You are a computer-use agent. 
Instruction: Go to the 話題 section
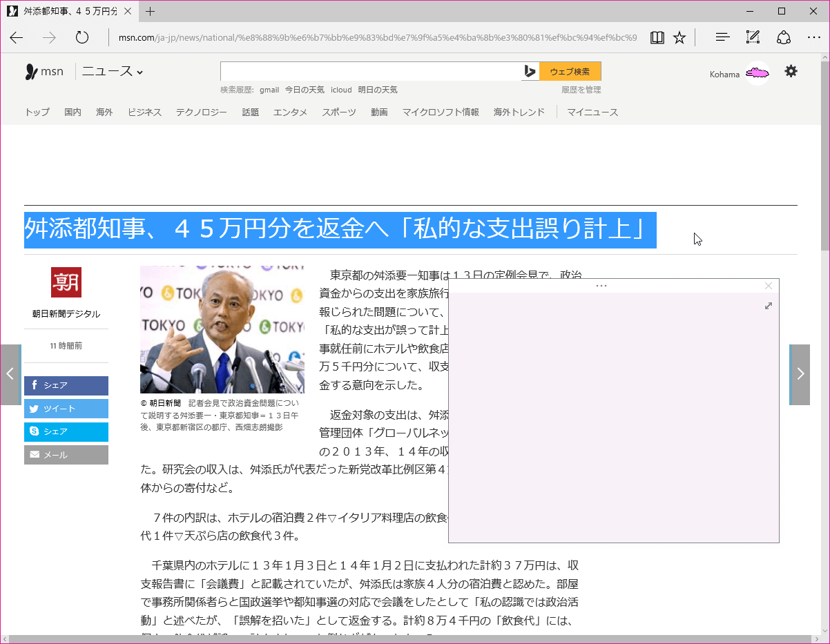click(250, 112)
